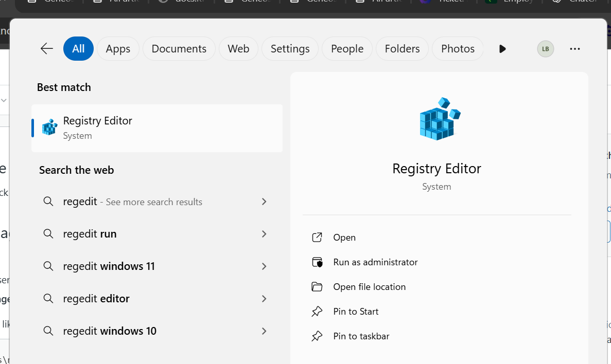Open the three-dot more options menu
Viewport: 611px width, 364px height.
575,49
